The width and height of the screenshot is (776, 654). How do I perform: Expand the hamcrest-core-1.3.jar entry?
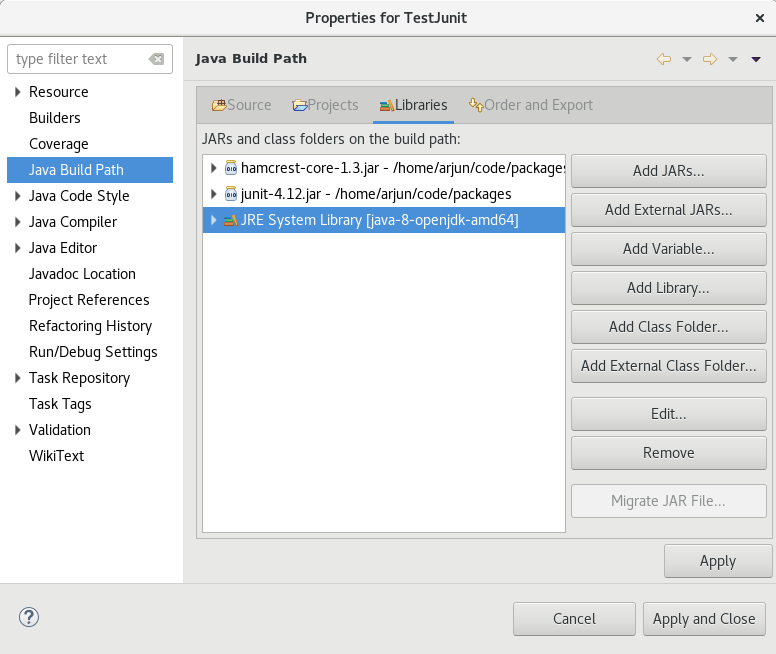tap(213, 168)
